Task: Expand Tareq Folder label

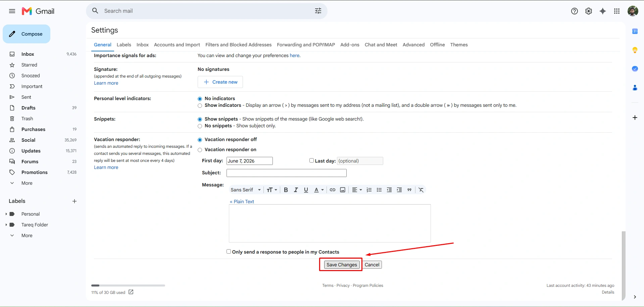Action: (x=6, y=225)
